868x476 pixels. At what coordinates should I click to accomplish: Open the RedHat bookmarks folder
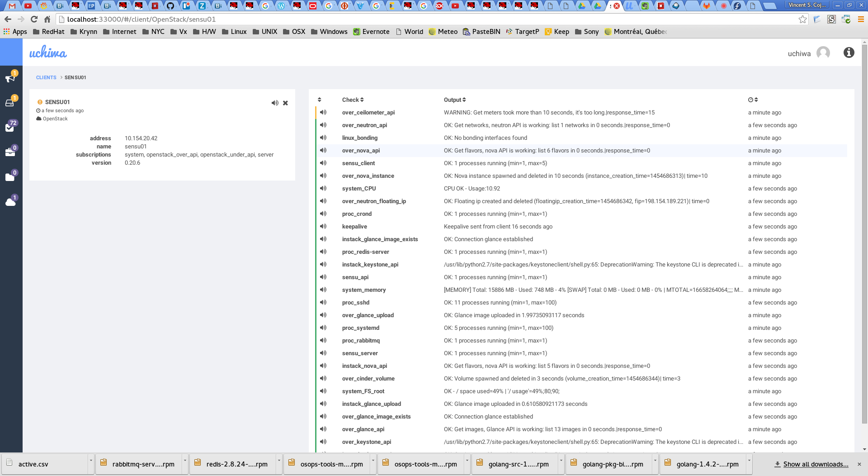pyautogui.click(x=49, y=32)
